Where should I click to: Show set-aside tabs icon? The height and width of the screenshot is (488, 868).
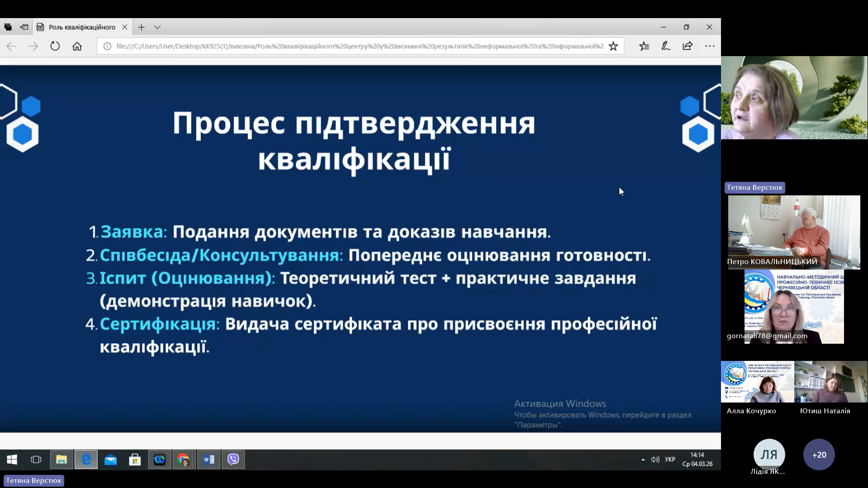(x=8, y=27)
